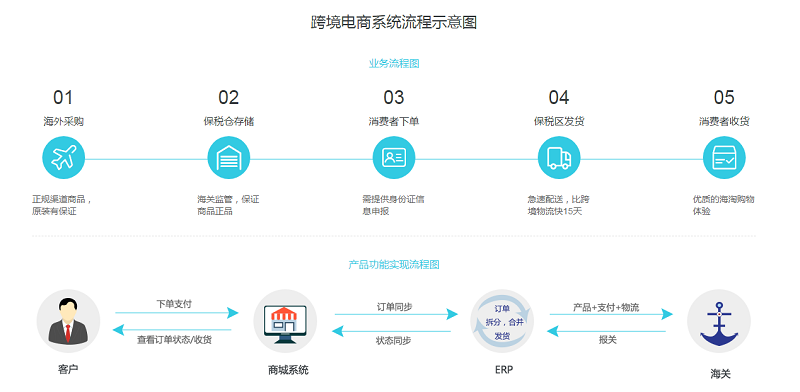Click the 跨境电商系统流程示意图 title
This screenshot has width=800, height=392.
(394, 22)
